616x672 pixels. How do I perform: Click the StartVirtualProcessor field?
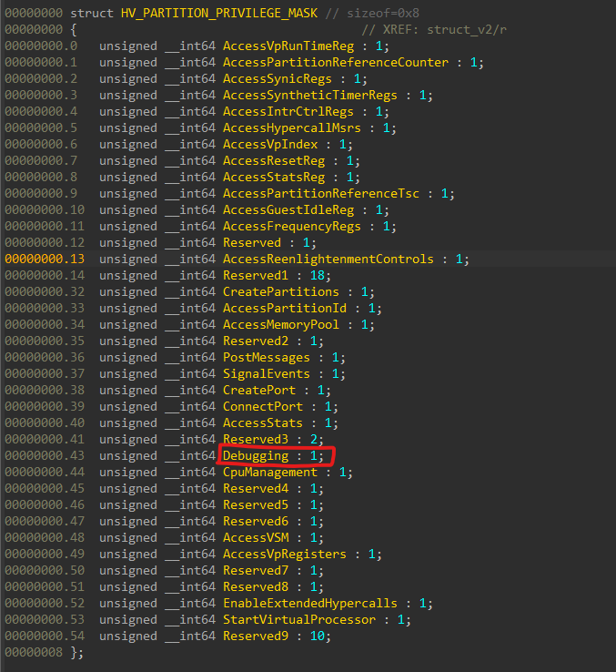pos(298,619)
